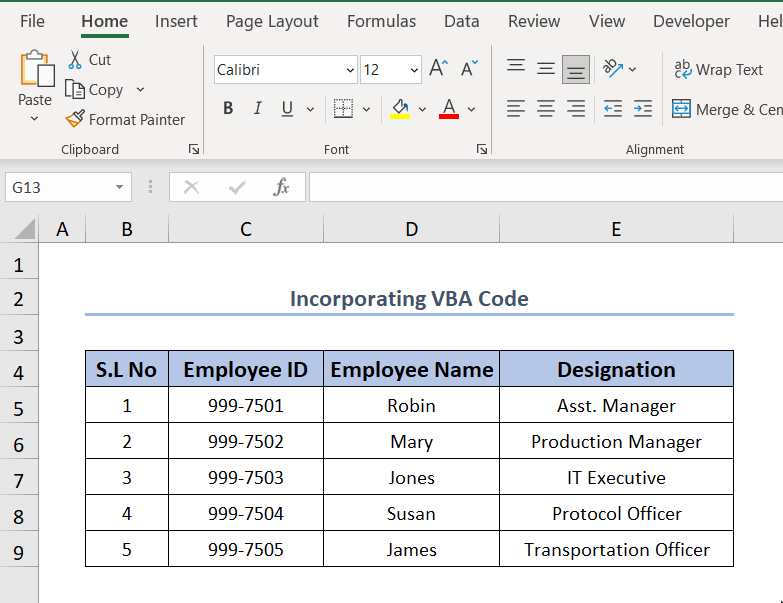Decrease font size with small A icon
783x603 pixels.
(468, 69)
